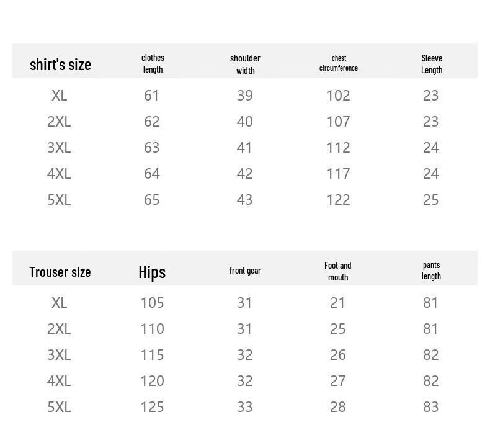Click the "Sleeve Length" column header

click(x=432, y=64)
